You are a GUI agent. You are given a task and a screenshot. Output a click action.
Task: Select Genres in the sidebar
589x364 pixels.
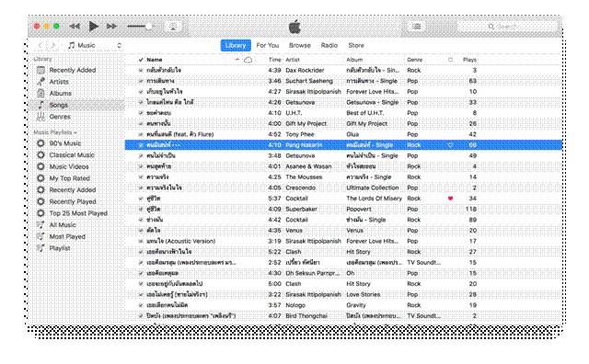(60, 117)
